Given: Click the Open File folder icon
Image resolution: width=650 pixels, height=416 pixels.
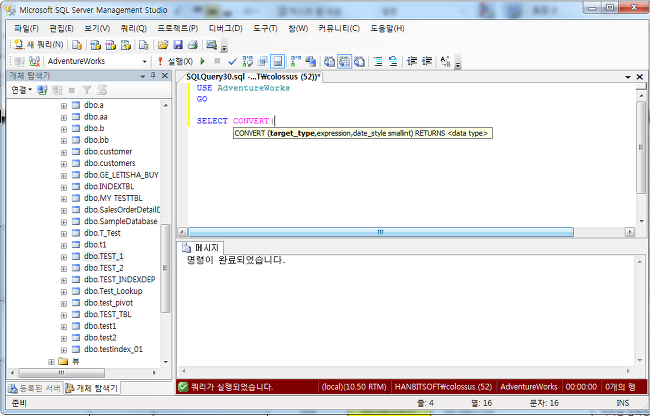Looking at the screenshot, I should point(163,45).
